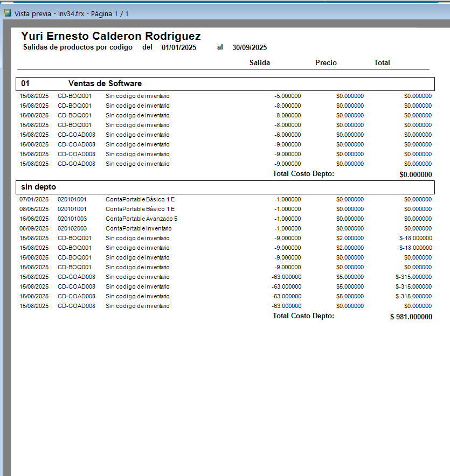Click the Total column header

click(x=382, y=62)
